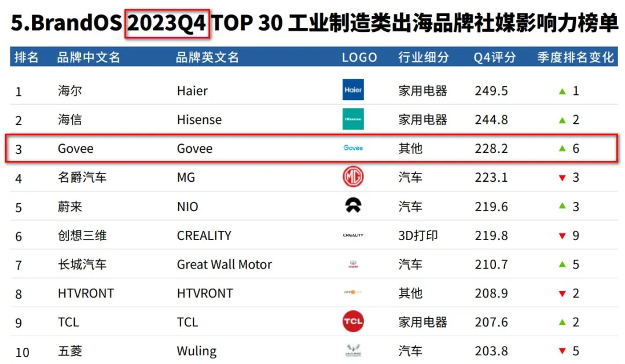The height and width of the screenshot is (364, 625).
Task: Click the Chinese name 创想三维
Action: click(82, 235)
